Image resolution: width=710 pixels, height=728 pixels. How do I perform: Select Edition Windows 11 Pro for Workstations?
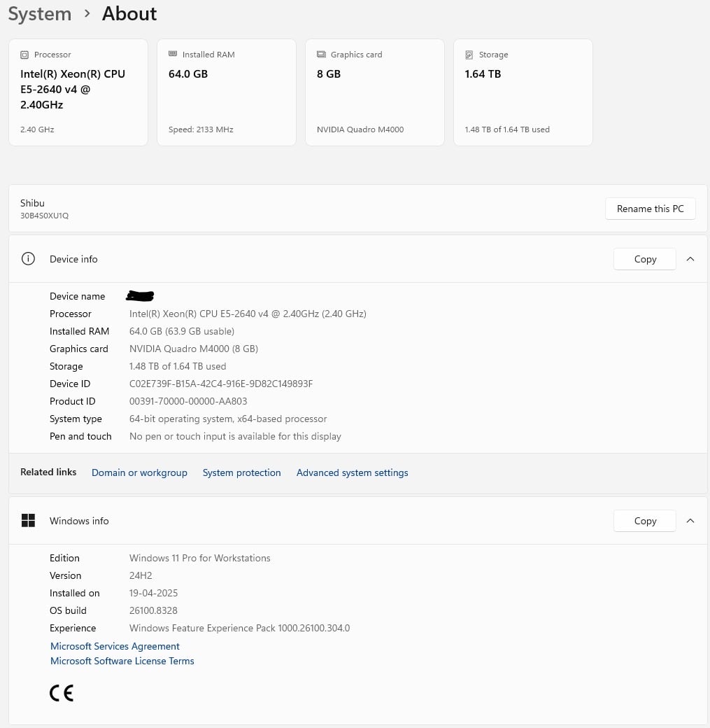[x=199, y=558]
